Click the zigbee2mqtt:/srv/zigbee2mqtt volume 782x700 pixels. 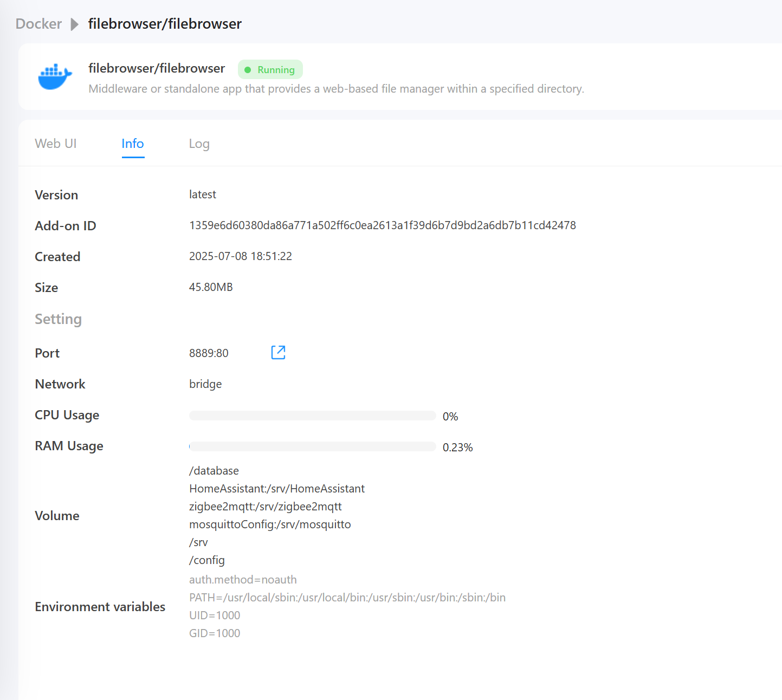tap(266, 507)
